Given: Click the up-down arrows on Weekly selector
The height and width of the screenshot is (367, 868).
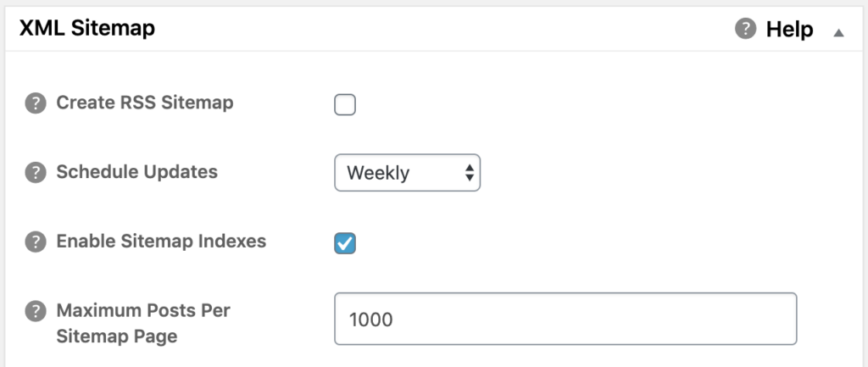Looking at the screenshot, I should coord(470,173).
